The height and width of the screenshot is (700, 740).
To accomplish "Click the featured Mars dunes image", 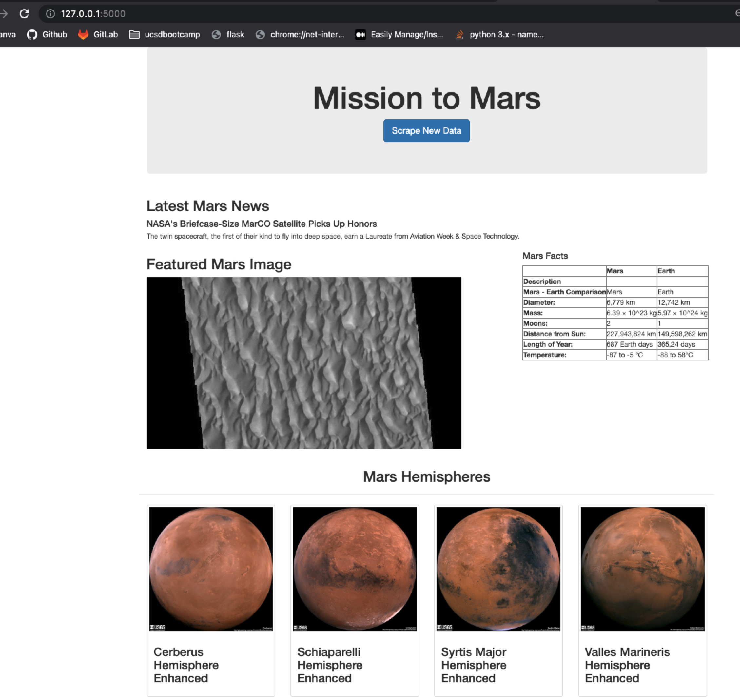I will tap(304, 363).
